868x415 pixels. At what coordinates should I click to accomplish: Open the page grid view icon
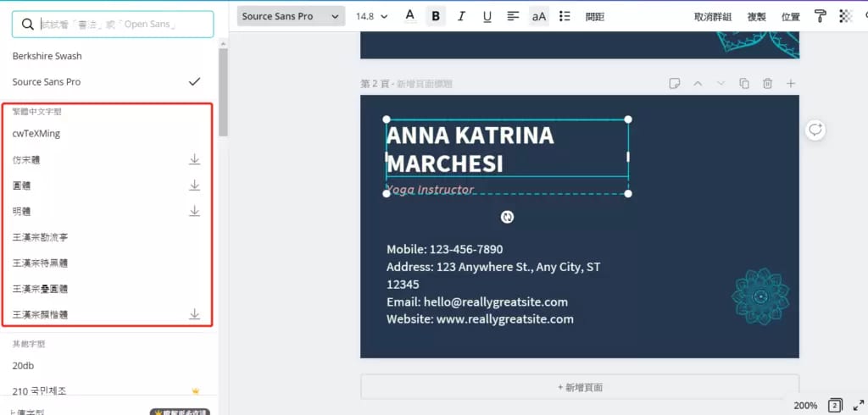[835, 406]
